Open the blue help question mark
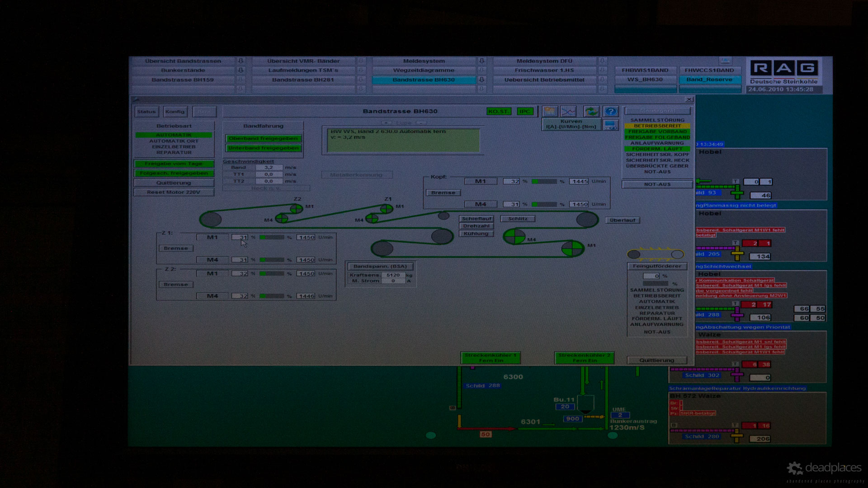Image resolution: width=868 pixels, height=488 pixels. pos(610,111)
